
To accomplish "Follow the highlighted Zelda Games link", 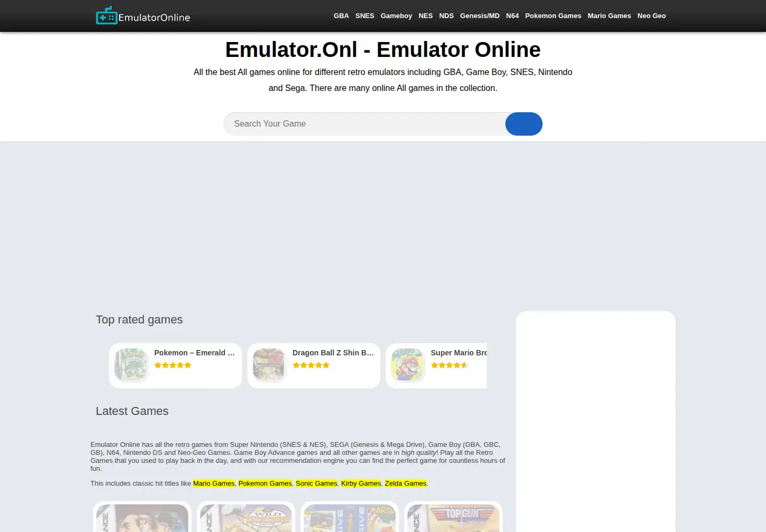I will (406, 483).
